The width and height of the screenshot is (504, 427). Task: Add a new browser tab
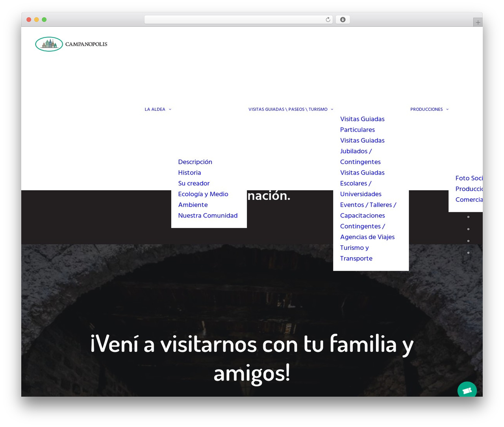click(x=478, y=22)
